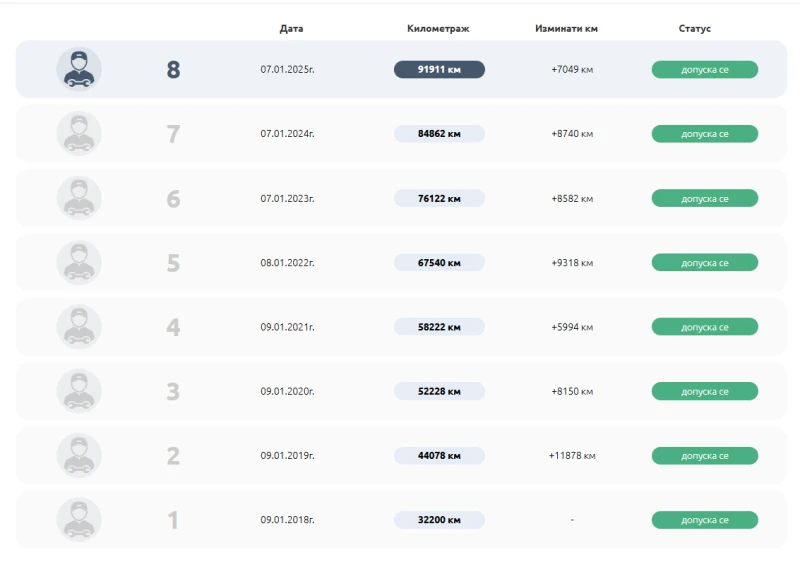Click the date 08.01.2022г.
800x562 pixels.
pyautogui.click(x=287, y=263)
